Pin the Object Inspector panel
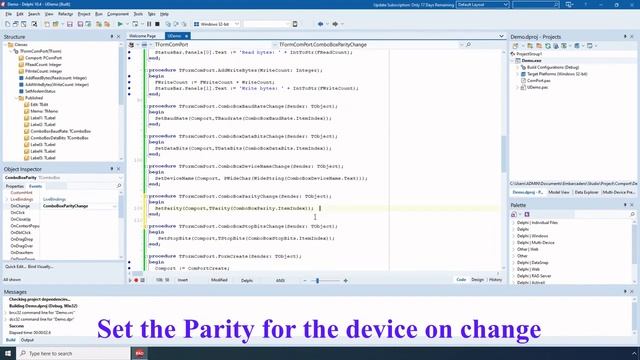 pyautogui.click(x=112, y=169)
